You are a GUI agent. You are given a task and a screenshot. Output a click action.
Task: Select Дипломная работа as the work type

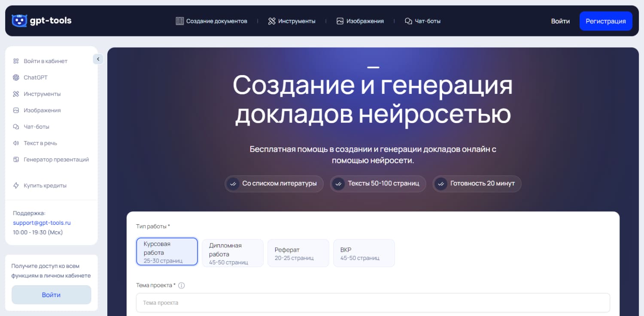pos(232,253)
